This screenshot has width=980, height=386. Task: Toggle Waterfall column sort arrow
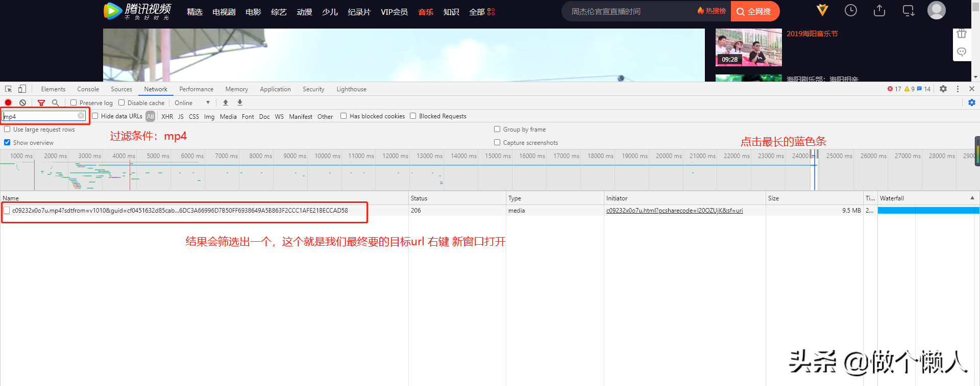pyautogui.click(x=972, y=198)
